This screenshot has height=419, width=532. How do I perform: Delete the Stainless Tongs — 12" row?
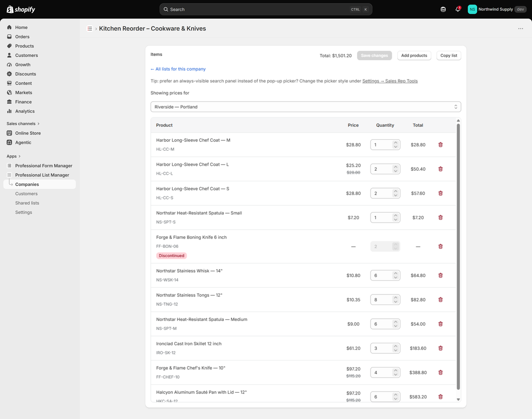(x=440, y=300)
